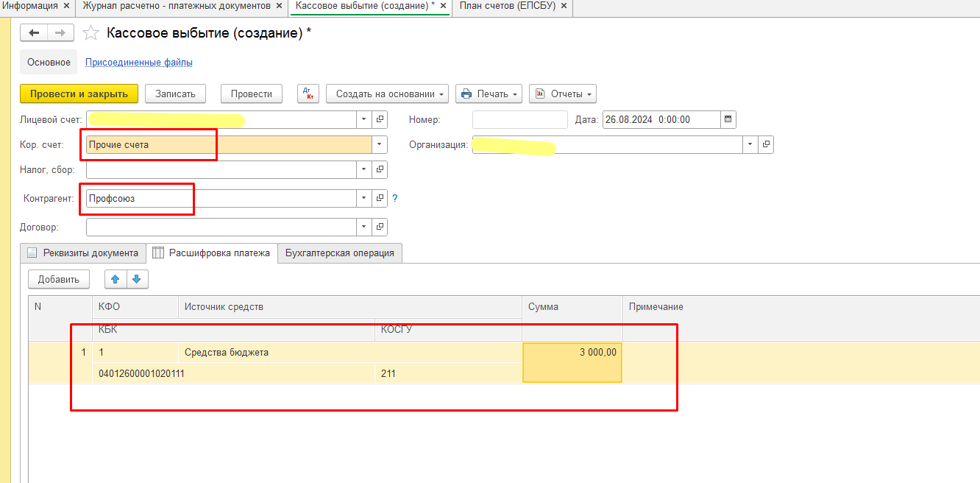Open the Печать dropdown menu
Viewport: 980px width, 483px height.
pos(489,94)
